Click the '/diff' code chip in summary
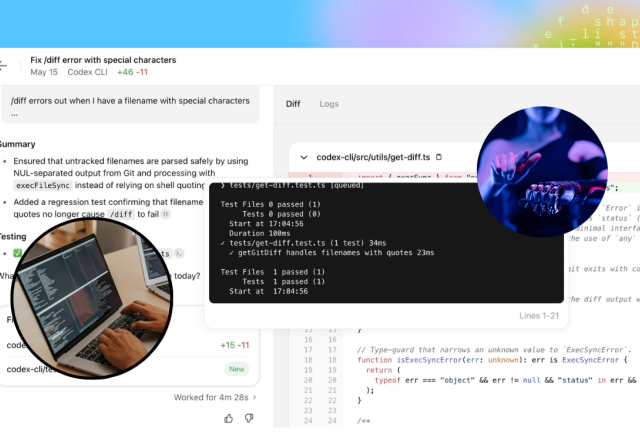640x434 pixels. [x=121, y=214]
